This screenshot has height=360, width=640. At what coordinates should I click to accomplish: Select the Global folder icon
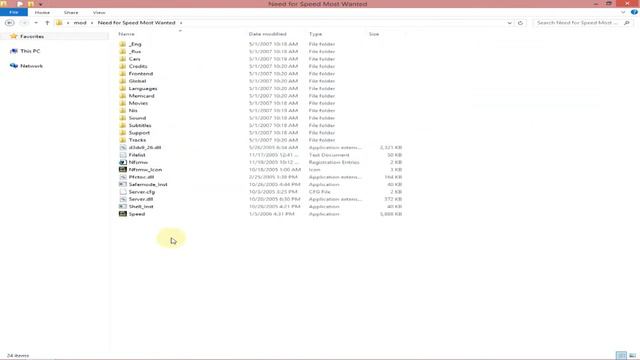(122, 81)
